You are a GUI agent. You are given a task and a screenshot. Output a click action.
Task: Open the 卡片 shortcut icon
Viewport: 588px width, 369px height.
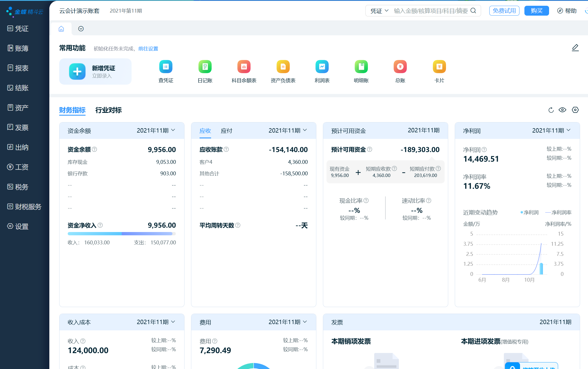pos(439,67)
